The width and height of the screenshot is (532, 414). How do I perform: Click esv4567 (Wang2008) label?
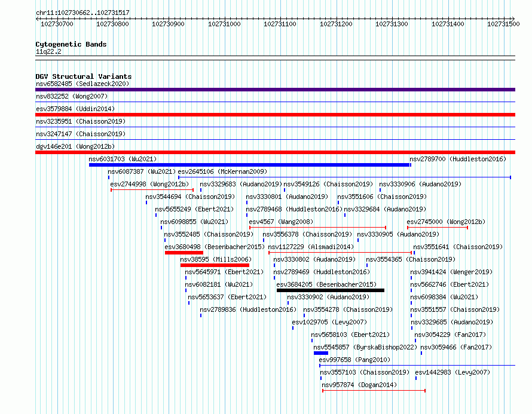pyautogui.click(x=281, y=222)
